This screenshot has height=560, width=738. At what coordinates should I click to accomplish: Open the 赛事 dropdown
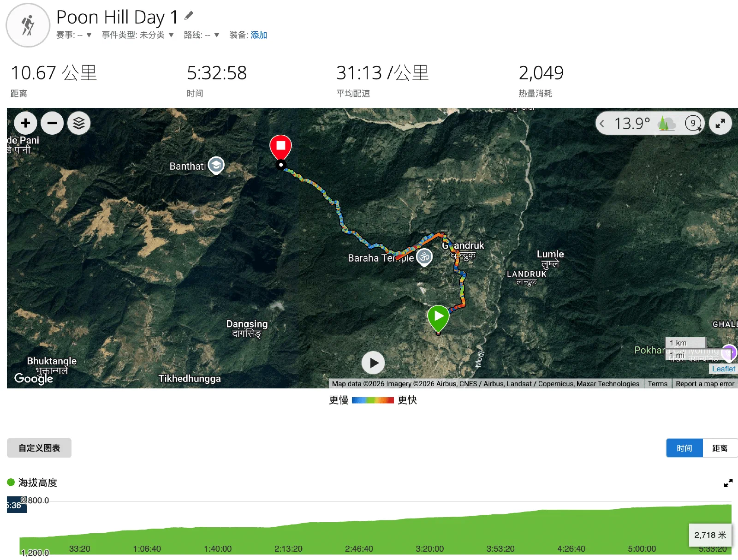pos(74,35)
